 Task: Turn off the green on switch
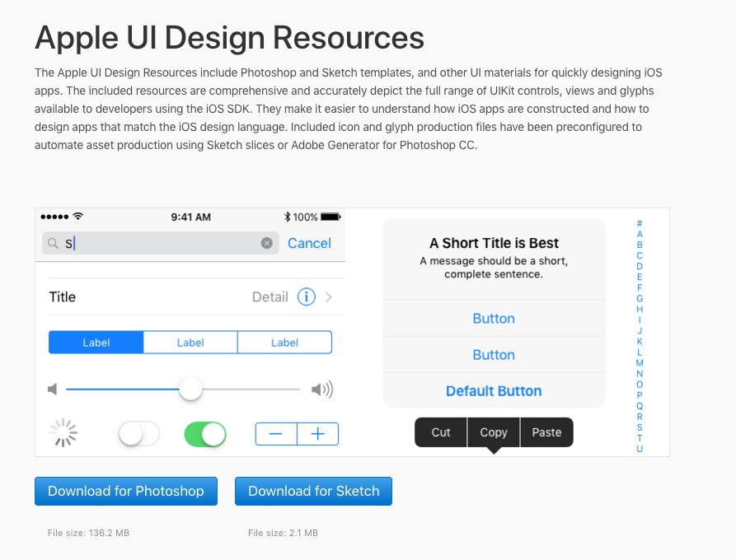click(x=205, y=434)
